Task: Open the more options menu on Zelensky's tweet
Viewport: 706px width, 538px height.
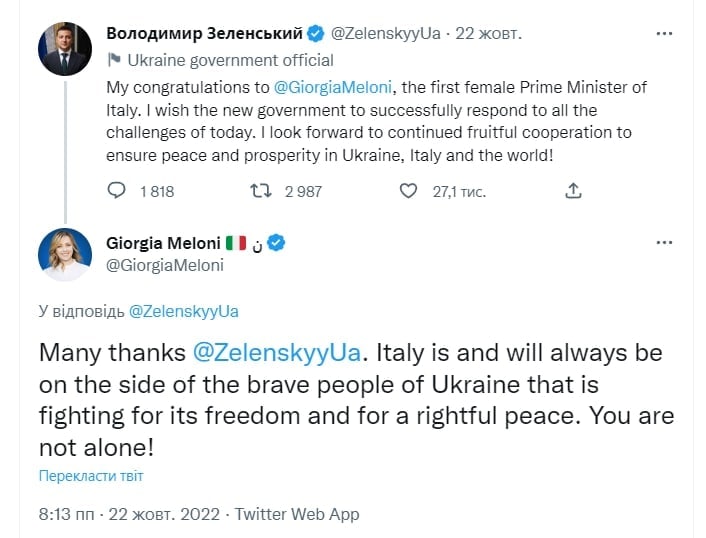Action: [x=664, y=33]
